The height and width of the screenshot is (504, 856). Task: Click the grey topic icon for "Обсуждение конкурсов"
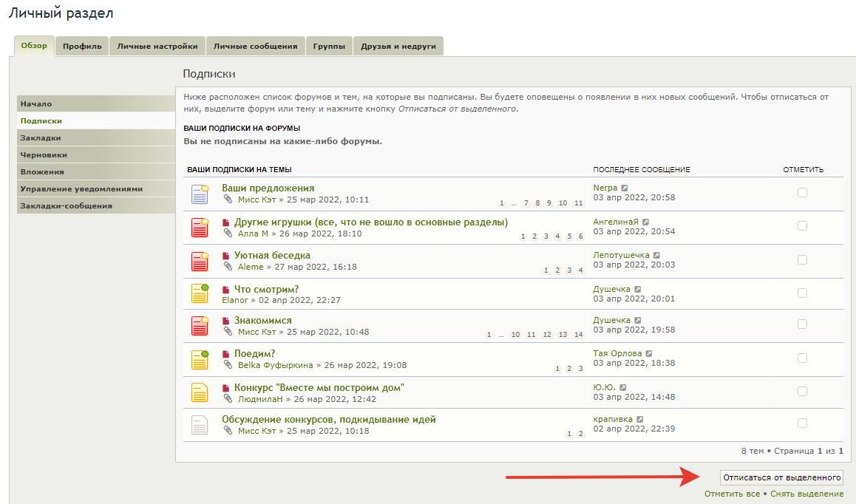click(x=200, y=424)
